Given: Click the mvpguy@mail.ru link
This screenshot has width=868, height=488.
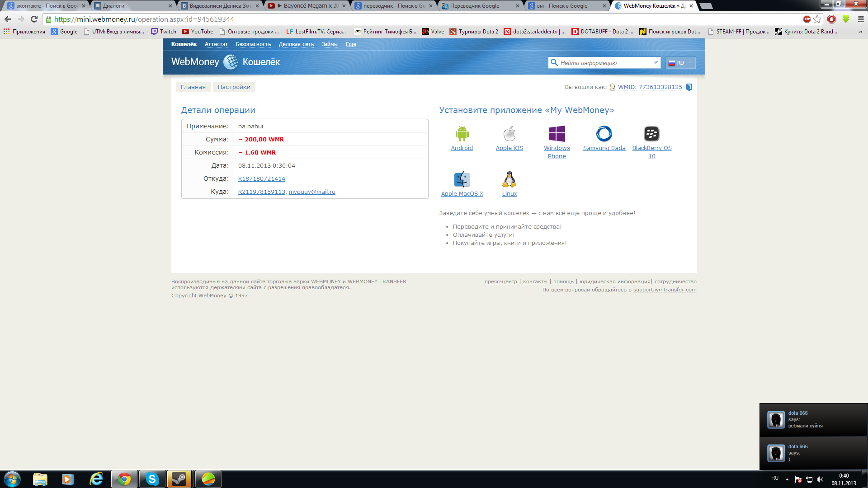Looking at the screenshot, I should 312,192.
